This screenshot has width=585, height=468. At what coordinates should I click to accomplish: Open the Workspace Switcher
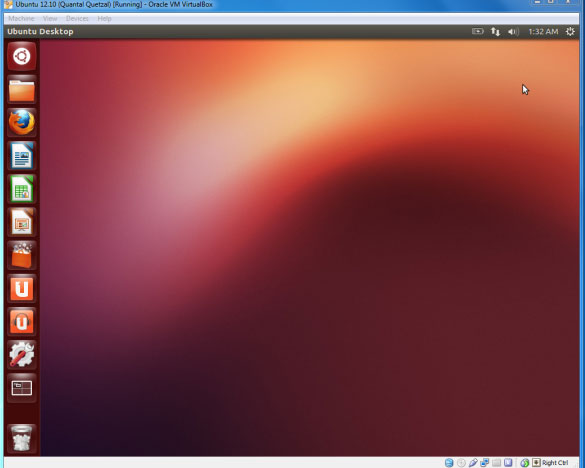22,388
